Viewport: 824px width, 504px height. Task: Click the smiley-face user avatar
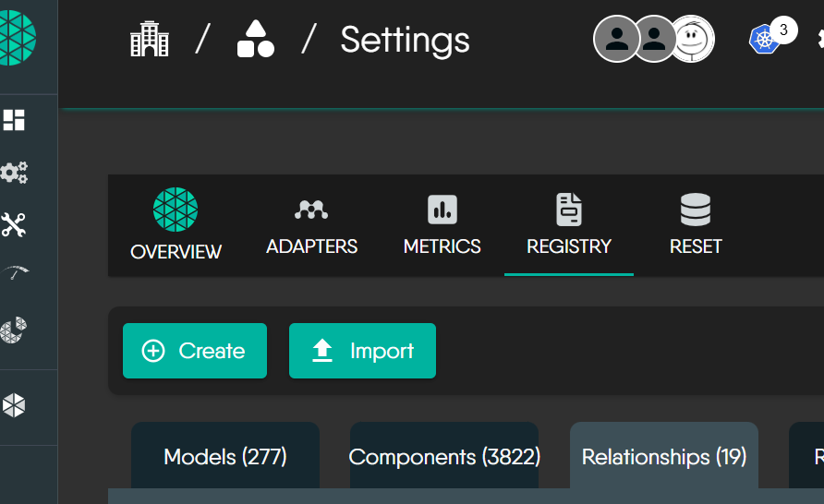point(692,39)
